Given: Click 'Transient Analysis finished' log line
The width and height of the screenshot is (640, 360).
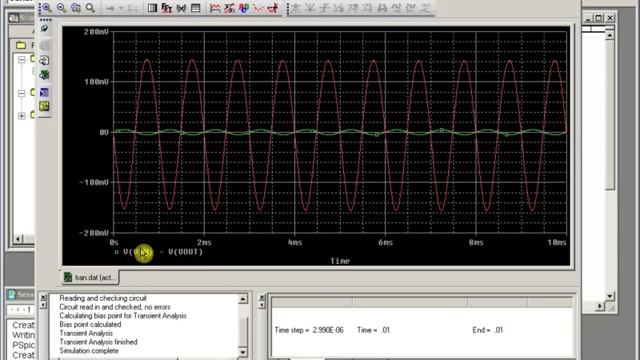Looking at the screenshot, I should 98,342.
